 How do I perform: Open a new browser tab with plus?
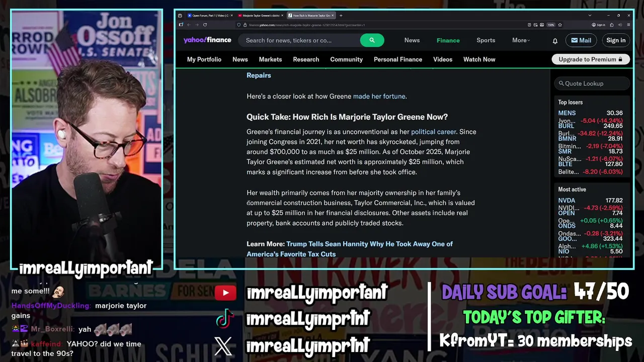(341, 16)
